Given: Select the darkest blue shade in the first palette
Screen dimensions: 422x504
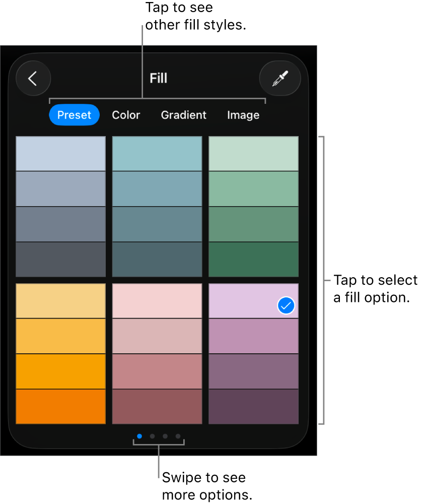Looking at the screenshot, I should click(x=60, y=260).
